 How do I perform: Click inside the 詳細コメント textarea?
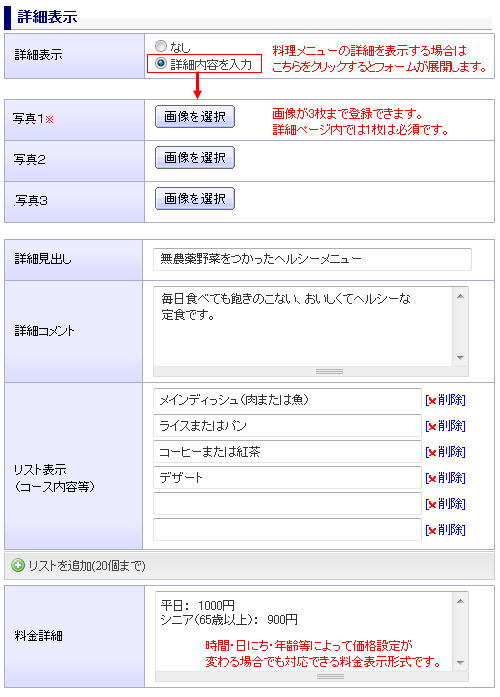coord(303,327)
